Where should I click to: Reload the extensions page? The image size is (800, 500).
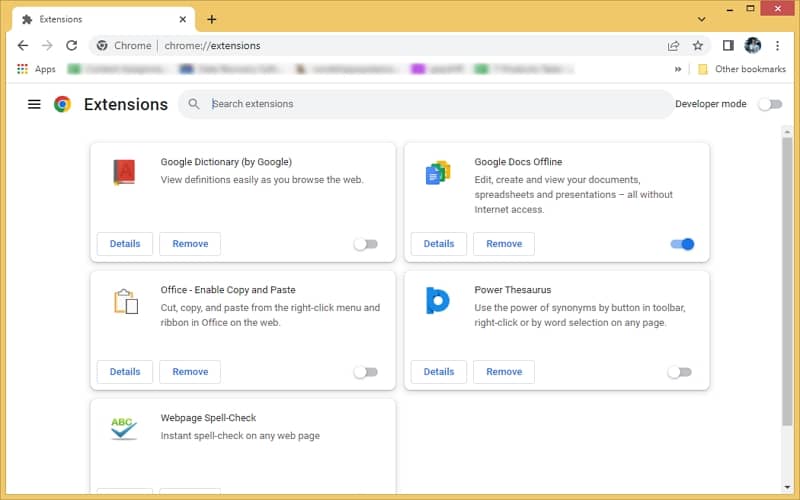click(71, 45)
